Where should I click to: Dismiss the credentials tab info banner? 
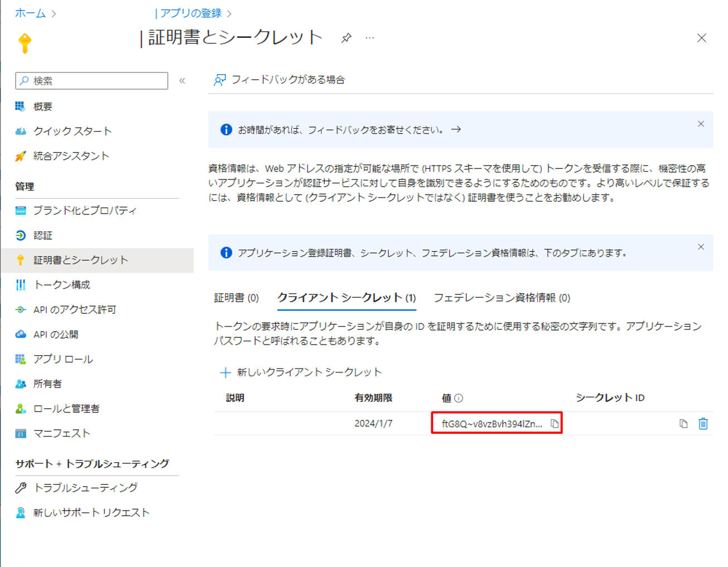(701, 247)
